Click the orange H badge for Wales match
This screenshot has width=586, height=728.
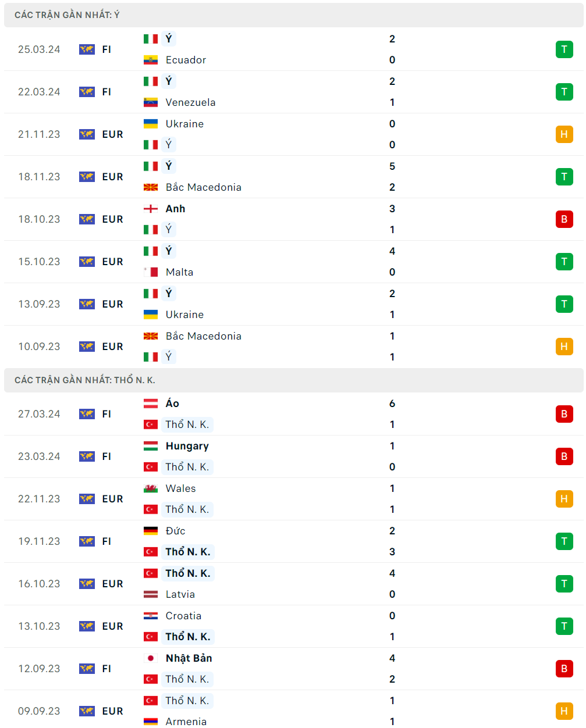tap(564, 499)
